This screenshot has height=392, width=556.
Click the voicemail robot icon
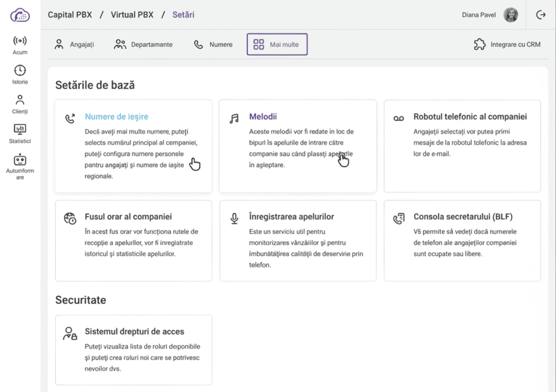[x=399, y=118]
